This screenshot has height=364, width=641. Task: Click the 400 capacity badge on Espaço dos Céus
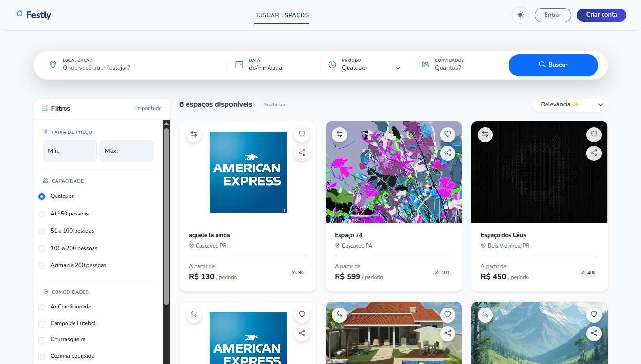pyautogui.click(x=589, y=273)
